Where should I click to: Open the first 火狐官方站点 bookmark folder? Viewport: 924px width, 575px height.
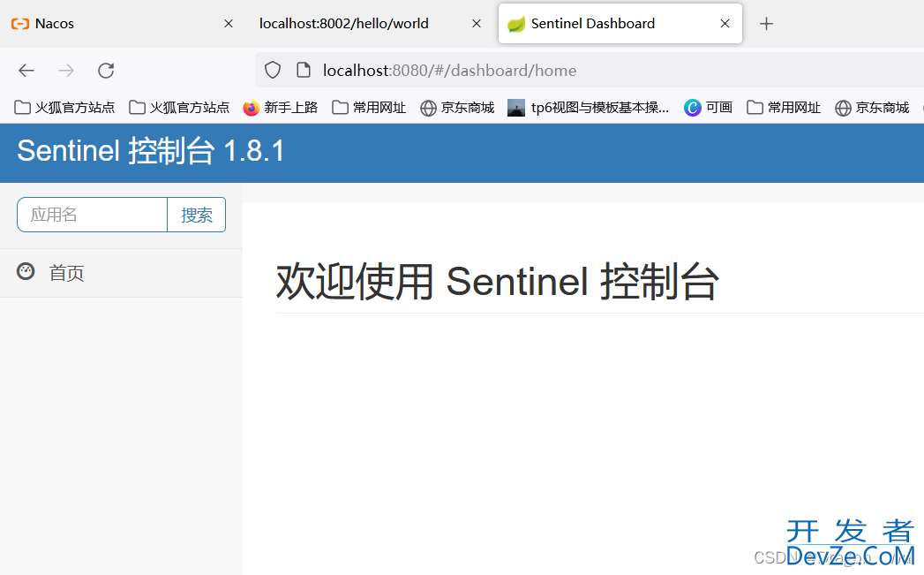(64, 108)
